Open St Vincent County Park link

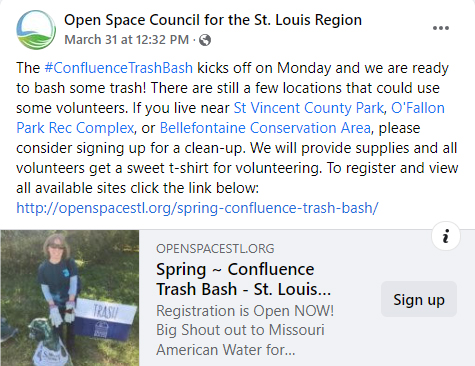pyautogui.click(x=308, y=108)
